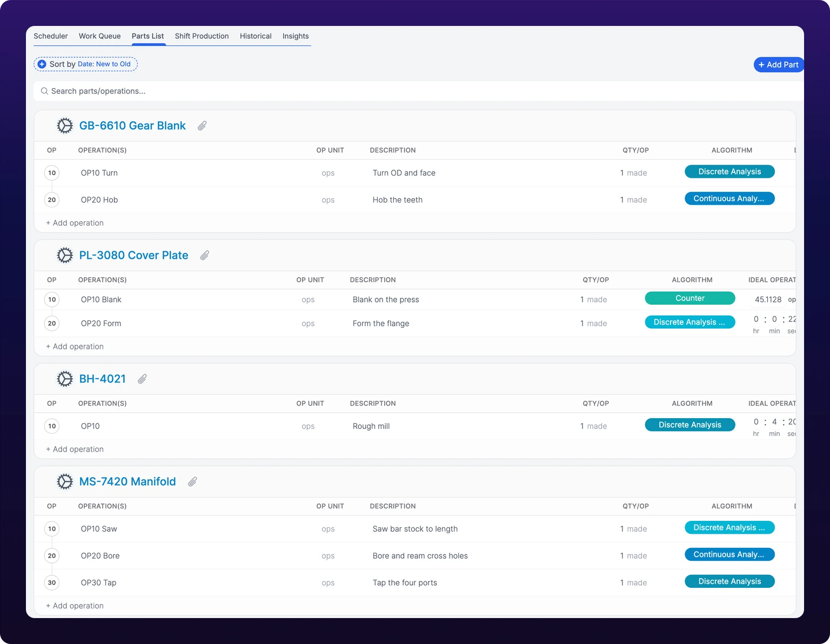Open Sort by Date: New to Old selector
The height and width of the screenshot is (644, 830).
pos(86,64)
